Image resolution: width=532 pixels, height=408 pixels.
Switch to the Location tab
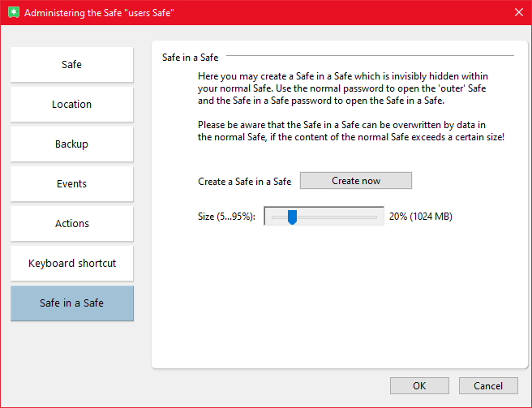tap(72, 105)
